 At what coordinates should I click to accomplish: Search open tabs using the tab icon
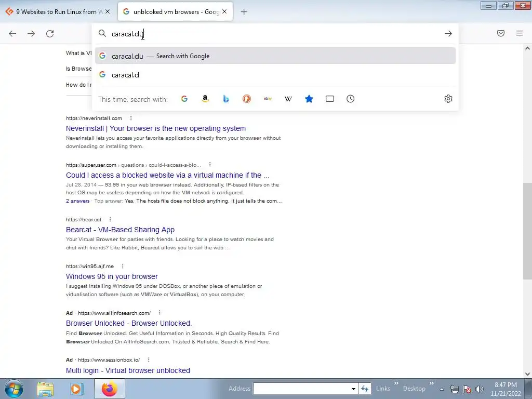point(330,99)
